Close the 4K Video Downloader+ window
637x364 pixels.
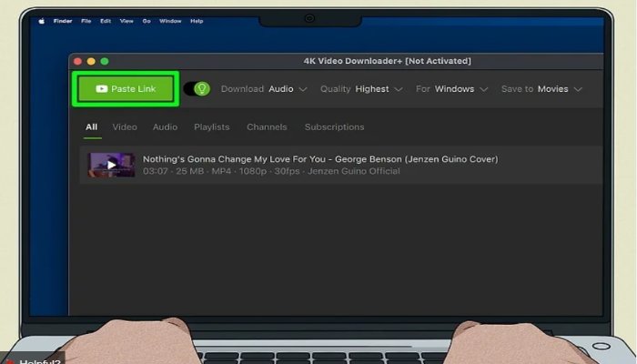(77, 61)
